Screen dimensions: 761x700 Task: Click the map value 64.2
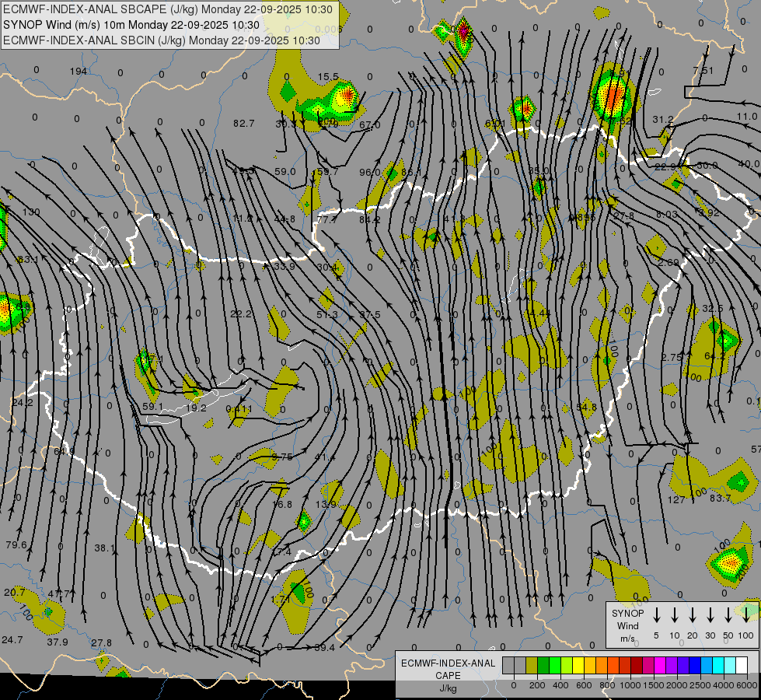click(714, 356)
